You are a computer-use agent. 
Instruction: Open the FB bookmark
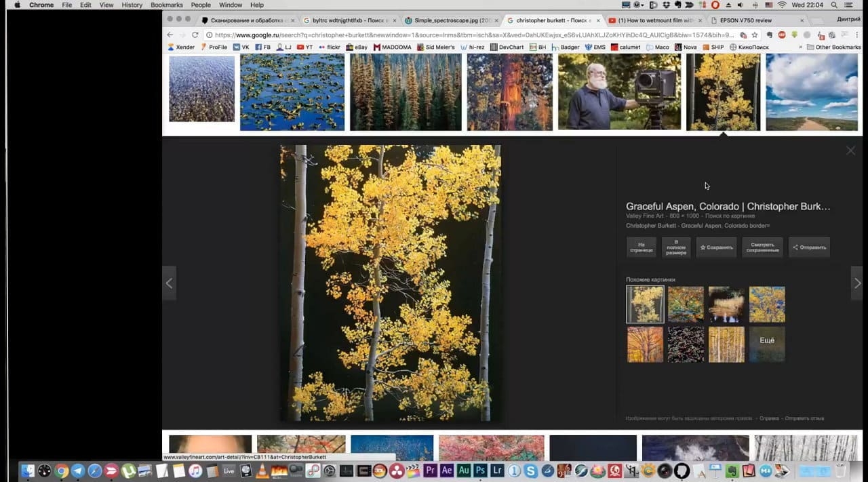tap(262, 47)
